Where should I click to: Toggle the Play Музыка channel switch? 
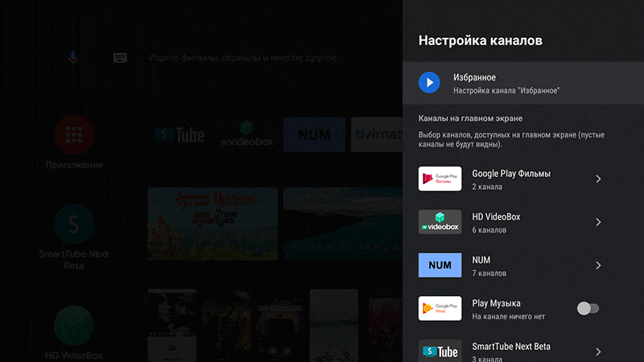(588, 308)
